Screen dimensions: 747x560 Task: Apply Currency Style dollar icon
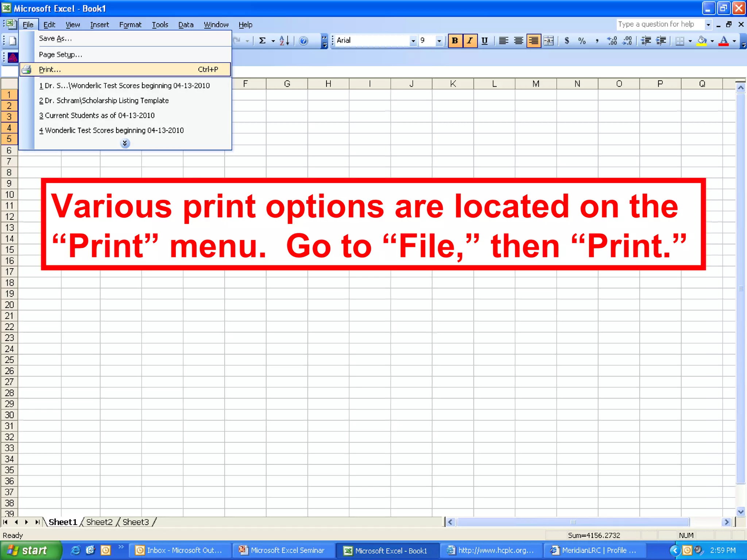(x=567, y=40)
